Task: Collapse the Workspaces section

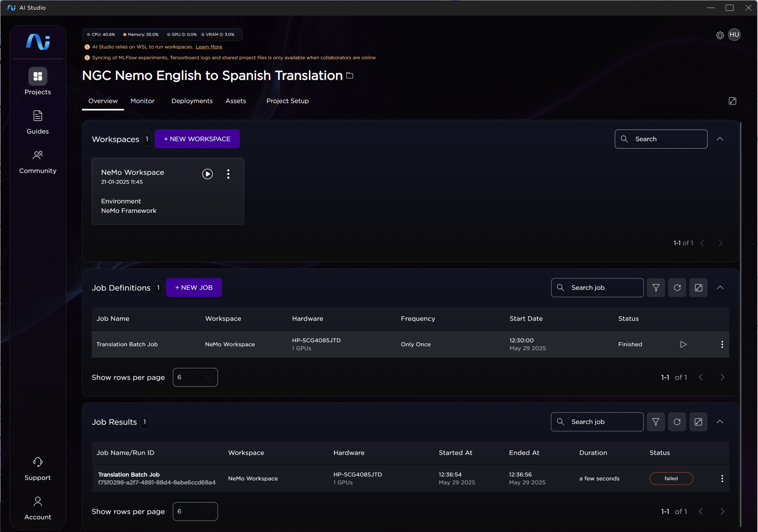Action: [720, 139]
